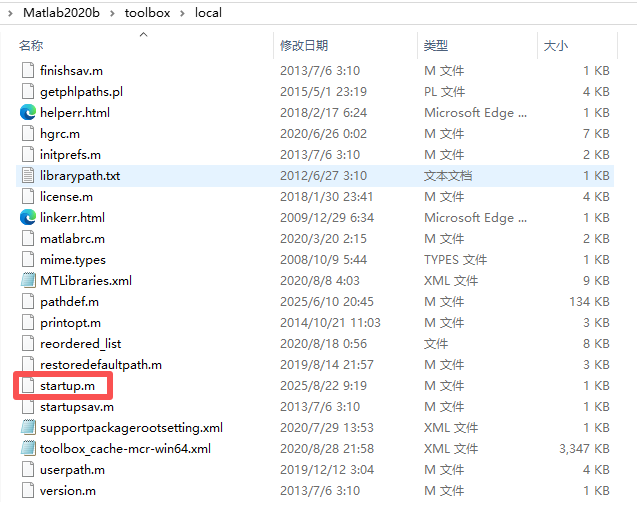Select the file named initprefs.m
637x511 pixels.
(x=70, y=155)
